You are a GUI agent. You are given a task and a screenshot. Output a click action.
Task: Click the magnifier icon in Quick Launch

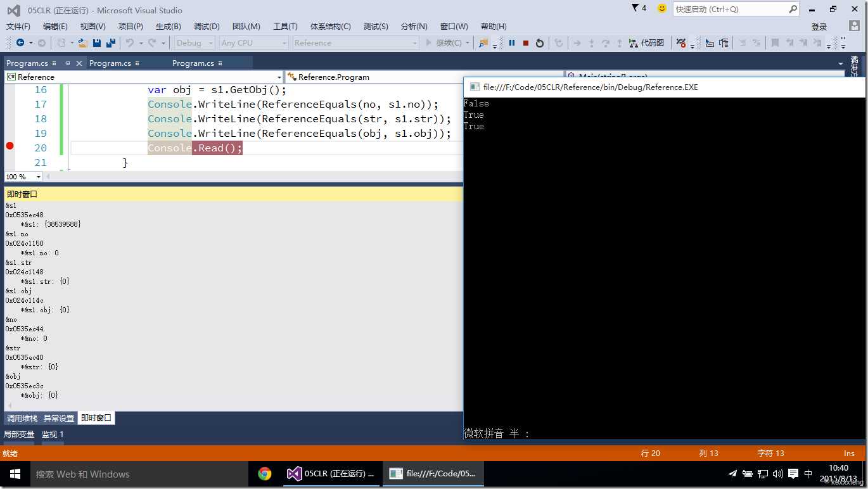coord(793,9)
